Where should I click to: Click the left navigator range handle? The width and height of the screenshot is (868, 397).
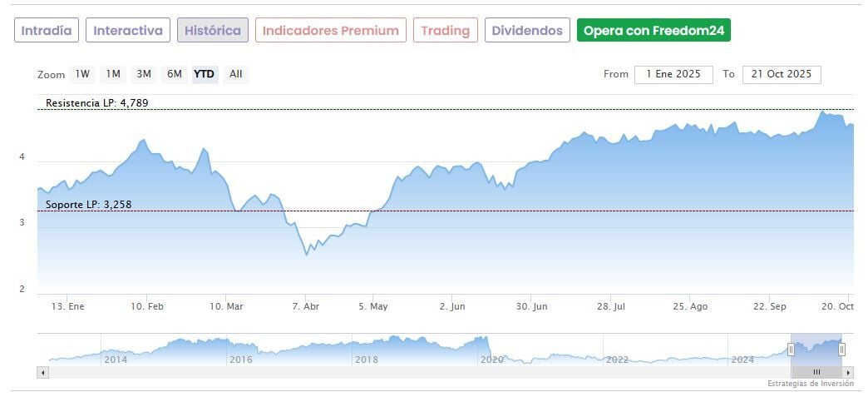pos(791,350)
